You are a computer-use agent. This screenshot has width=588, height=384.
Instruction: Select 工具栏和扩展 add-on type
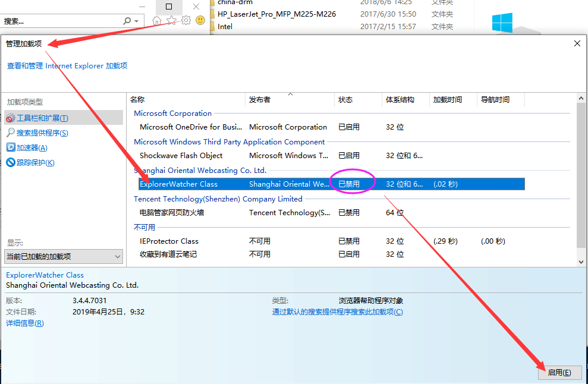coord(42,118)
